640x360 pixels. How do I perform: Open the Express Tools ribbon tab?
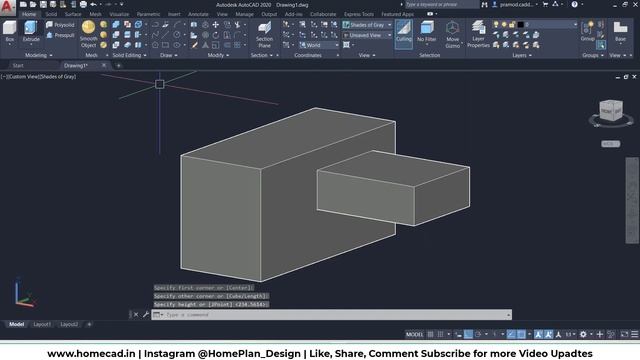click(x=359, y=14)
